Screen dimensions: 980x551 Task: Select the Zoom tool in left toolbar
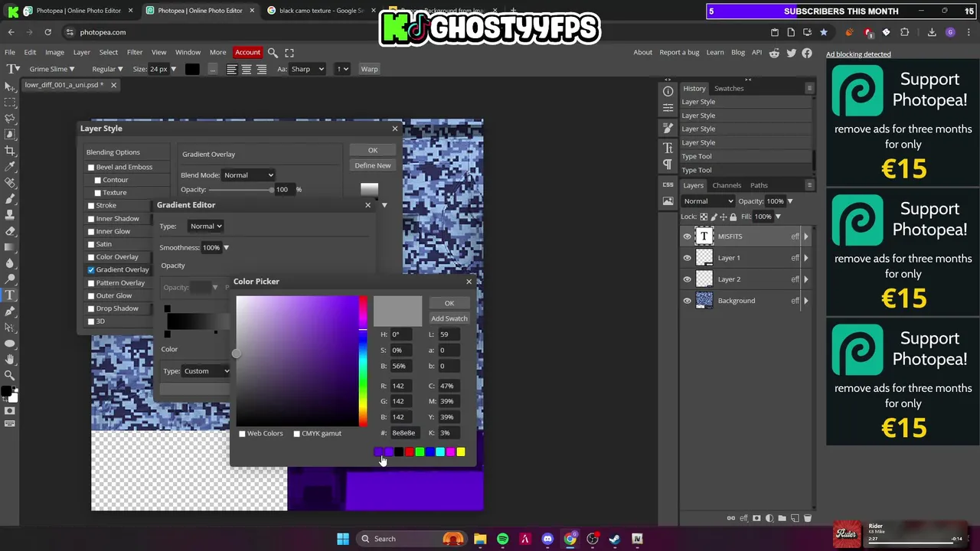[10, 375]
